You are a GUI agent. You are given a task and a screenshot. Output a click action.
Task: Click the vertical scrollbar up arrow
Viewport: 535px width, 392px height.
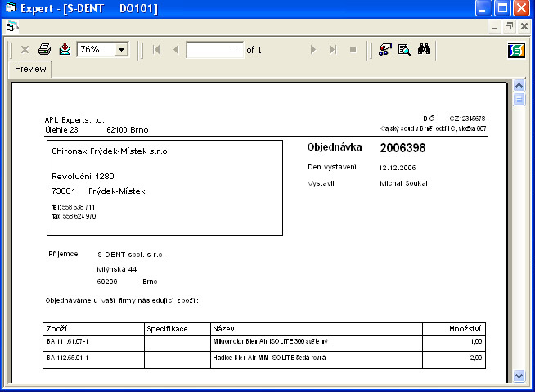click(x=519, y=85)
